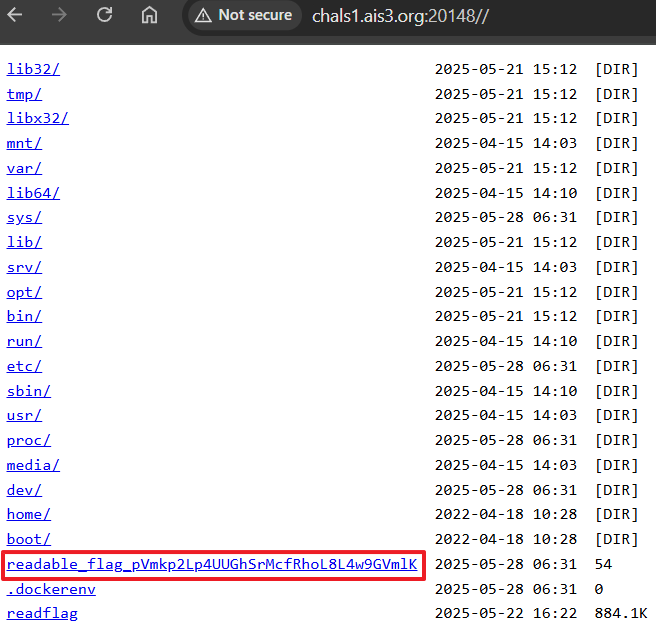Open the usr/ directory link
The height and width of the screenshot is (627, 656).
pyautogui.click(x=24, y=415)
